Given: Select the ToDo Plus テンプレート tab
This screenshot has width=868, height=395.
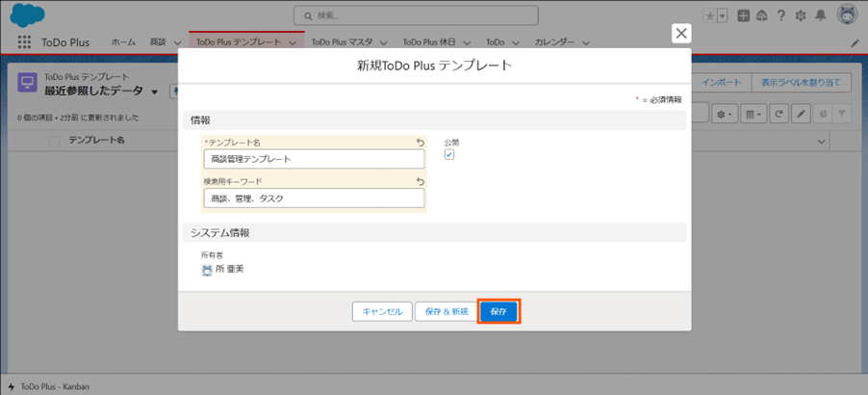Looking at the screenshot, I should 240,42.
